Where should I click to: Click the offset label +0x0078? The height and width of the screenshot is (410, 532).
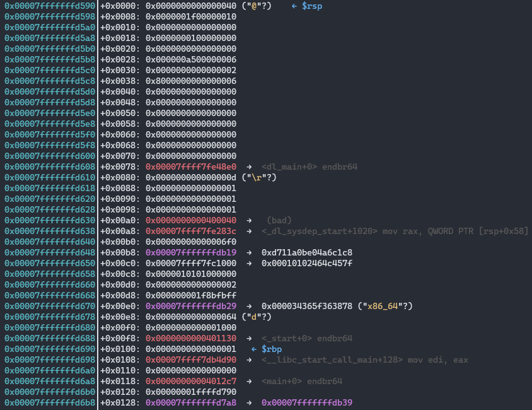120,167
